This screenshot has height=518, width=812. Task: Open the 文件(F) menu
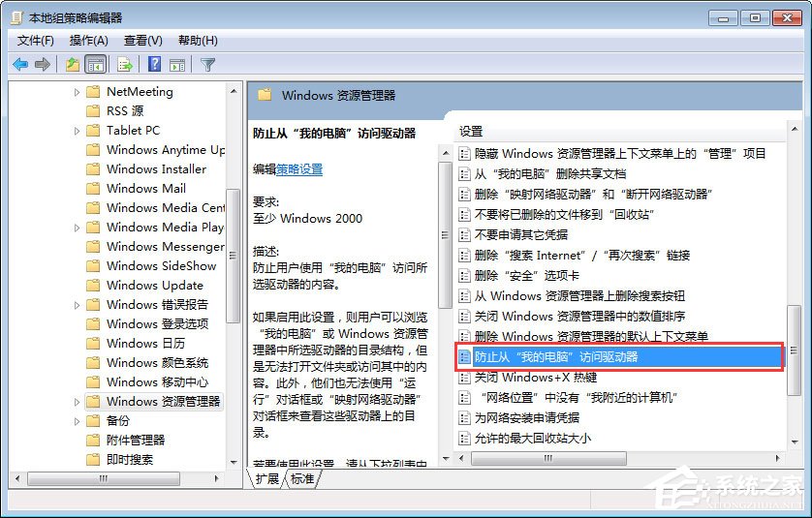point(36,40)
